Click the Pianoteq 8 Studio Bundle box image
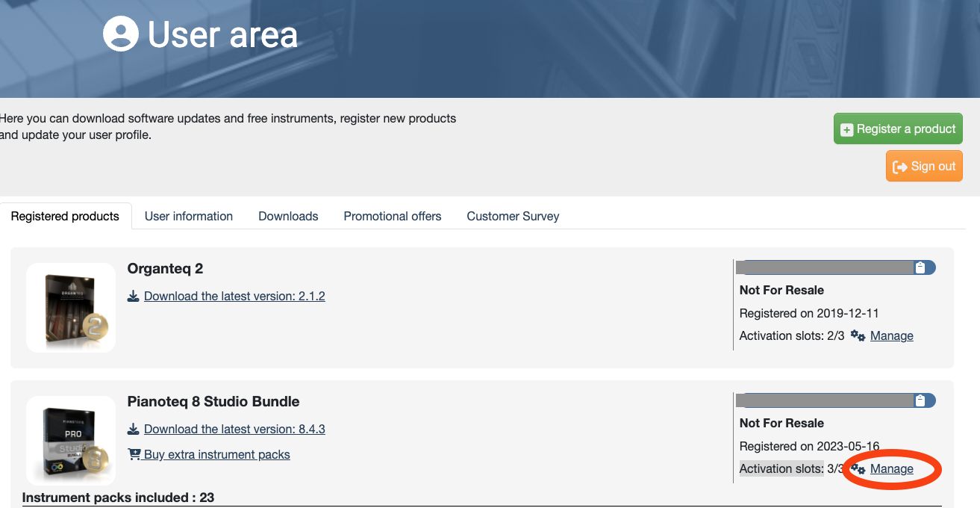Image resolution: width=980 pixels, height=508 pixels. tap(71, 441)
